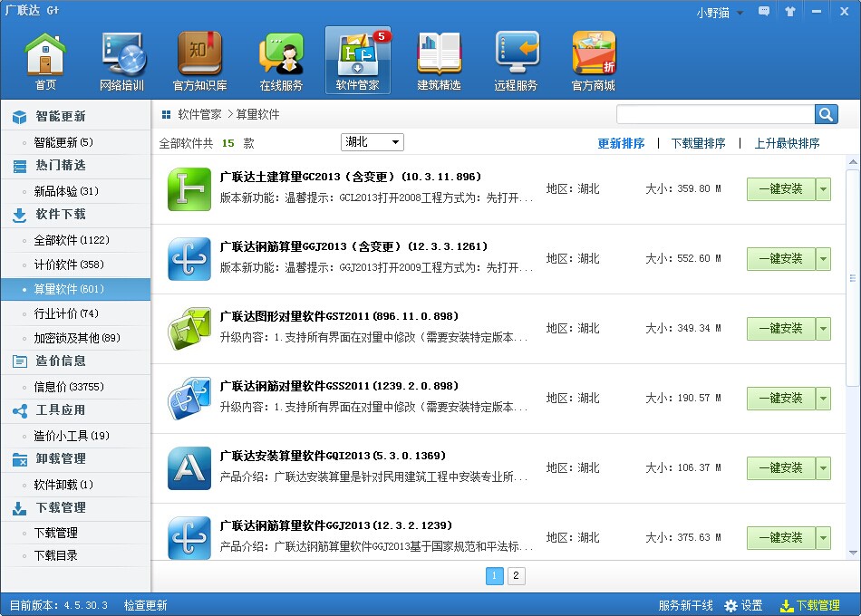Select 造价小工具 (19) in sidebar

(75, 436)
